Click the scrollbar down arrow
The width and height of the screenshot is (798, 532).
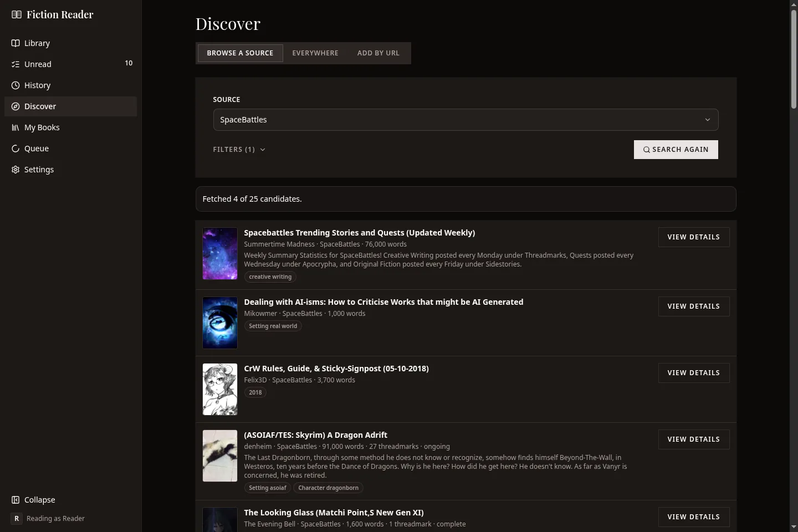(794, 527)
